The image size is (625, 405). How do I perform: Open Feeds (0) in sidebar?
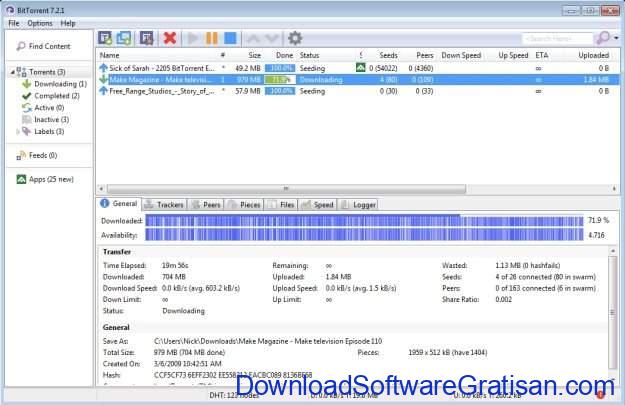pos(37,155)
